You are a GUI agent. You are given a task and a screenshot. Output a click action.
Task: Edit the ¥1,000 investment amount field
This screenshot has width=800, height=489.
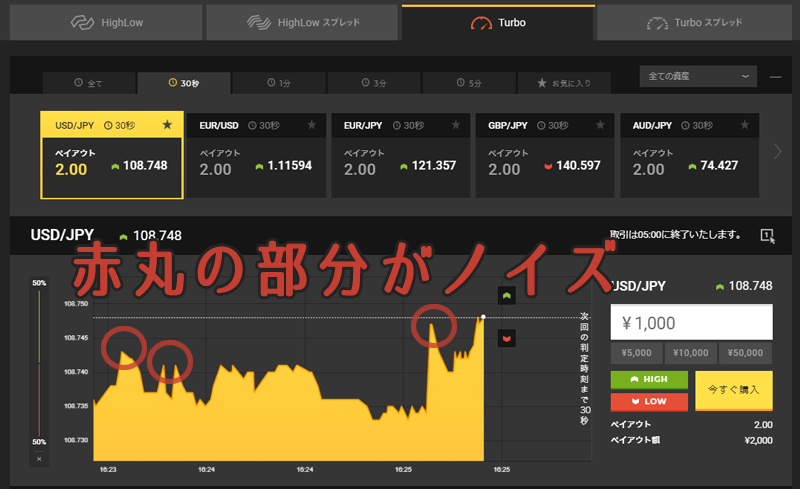(691, 322)
